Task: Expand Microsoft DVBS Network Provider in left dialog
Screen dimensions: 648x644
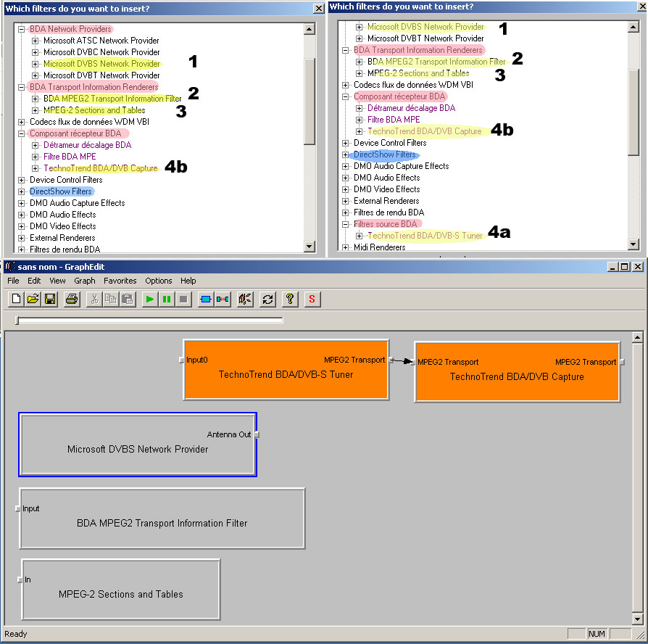Action: (x=35, y=64)
